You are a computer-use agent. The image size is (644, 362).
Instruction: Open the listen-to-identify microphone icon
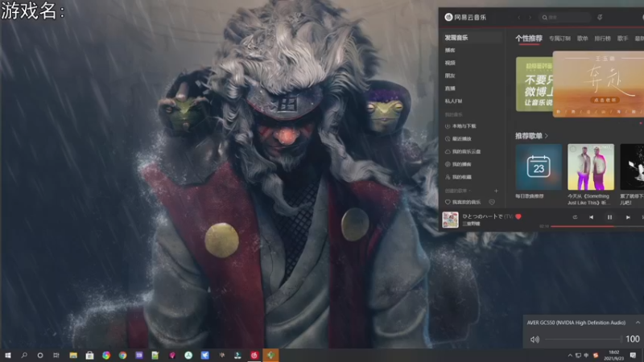pos(600,17)
